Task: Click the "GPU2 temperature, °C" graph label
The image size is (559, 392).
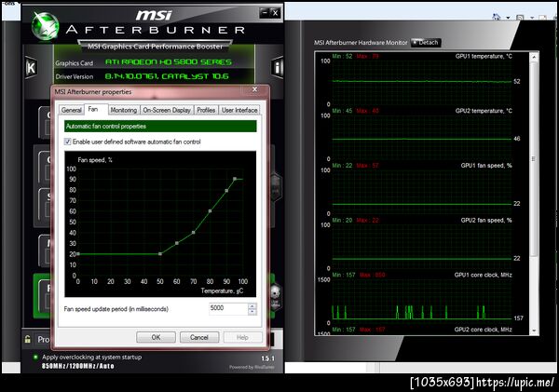Action: pyautogui.click(x=484, y=111)
